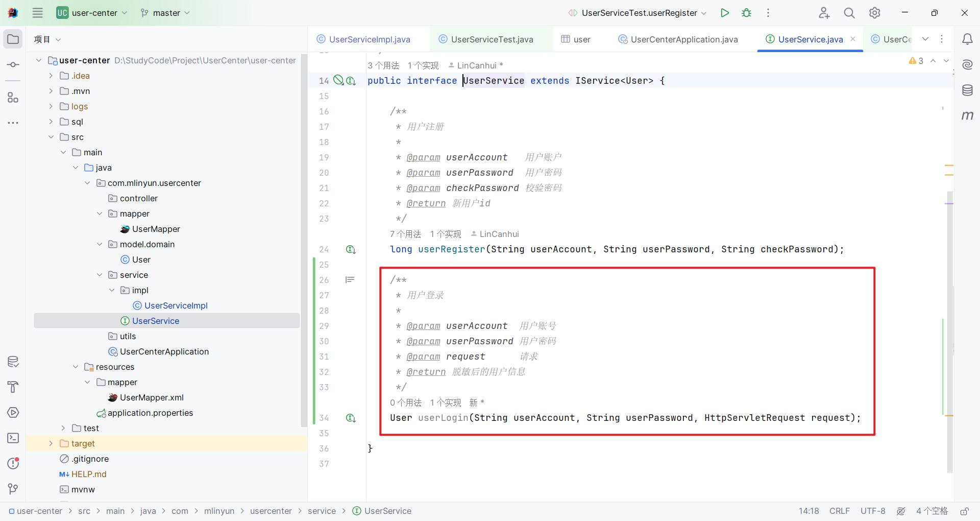The image size is (980, 521).
Task: Open the Git version control tool window
Action: point(13,489)
